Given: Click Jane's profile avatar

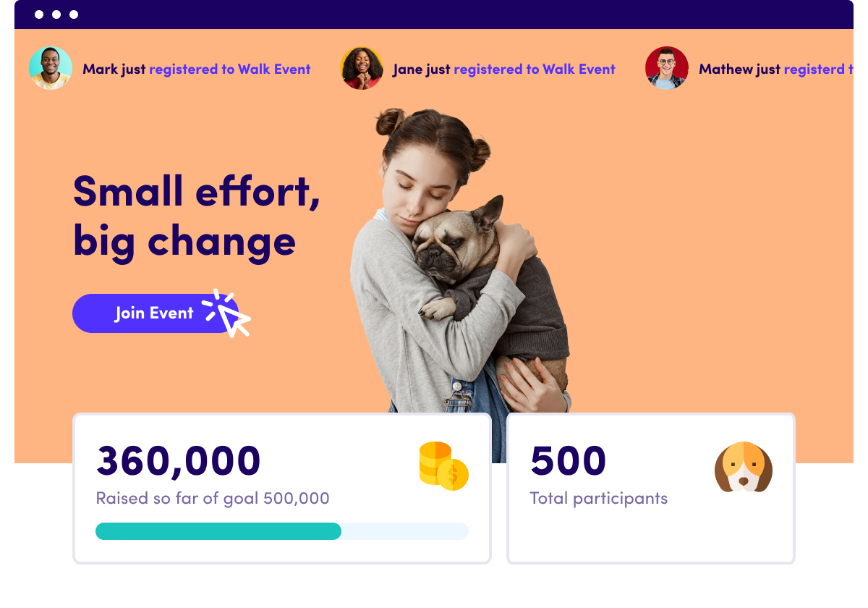Looking at the screenshot, I should [x=362, y=69].
